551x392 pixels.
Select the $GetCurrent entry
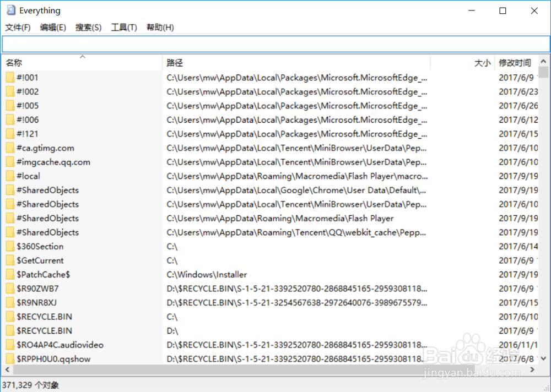pyautogui.click(x=40, y=260)
